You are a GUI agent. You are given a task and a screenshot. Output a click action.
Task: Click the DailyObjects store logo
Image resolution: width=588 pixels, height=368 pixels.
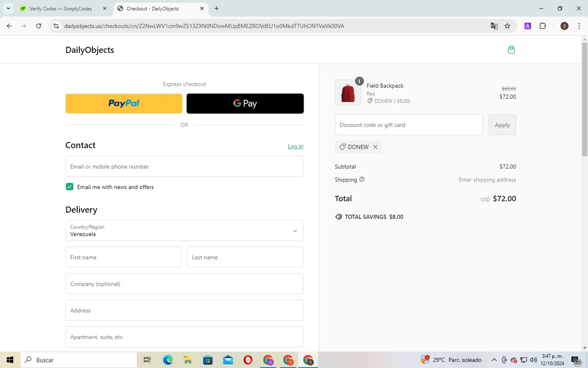tap(90, 50)
